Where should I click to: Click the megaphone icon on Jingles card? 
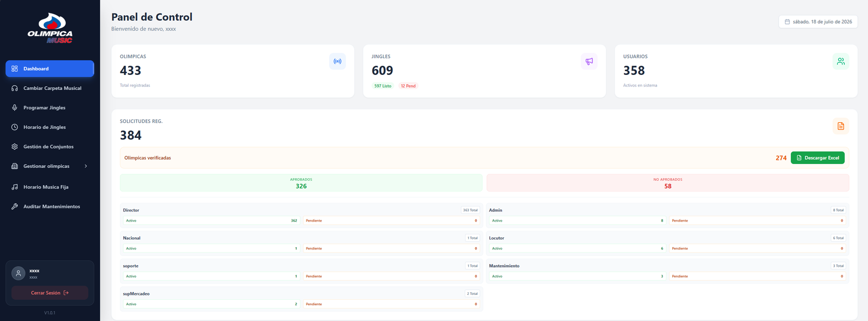tap(589, 61)
